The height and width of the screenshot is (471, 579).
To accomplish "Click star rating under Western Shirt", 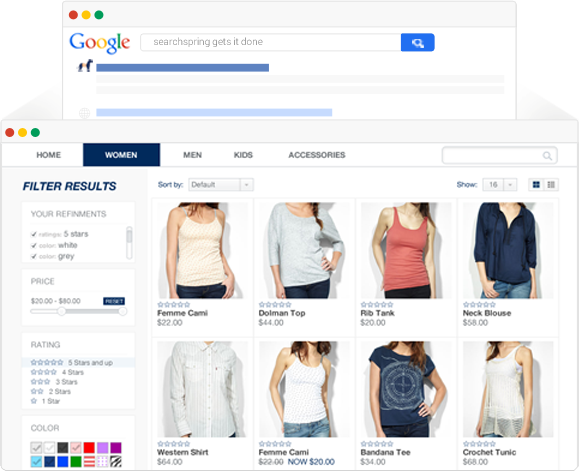I will [174, 444].
